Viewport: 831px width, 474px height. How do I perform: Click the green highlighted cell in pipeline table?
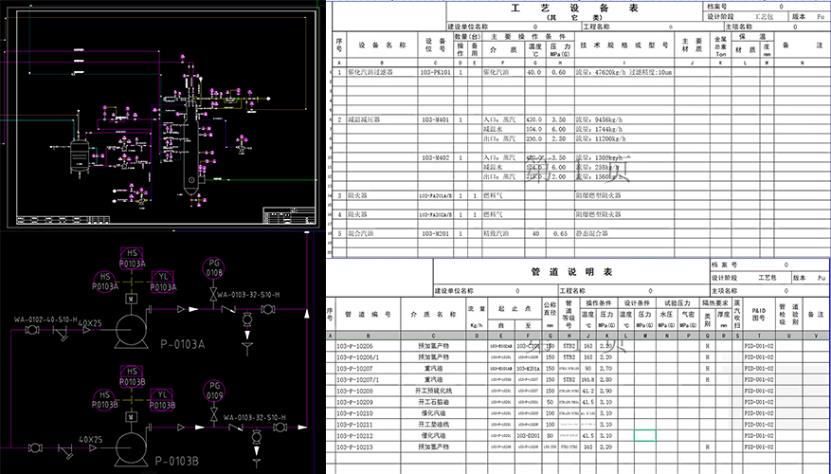tap(644, 435)
